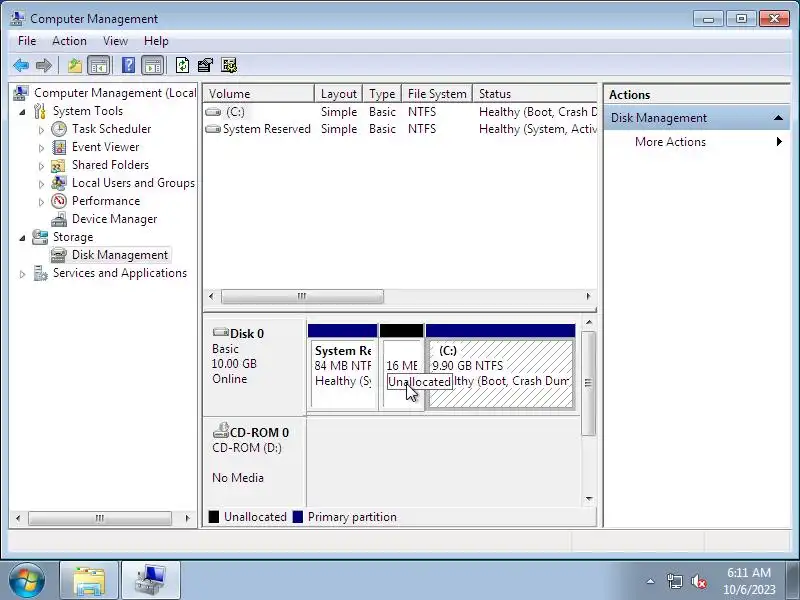Image resolution: width=800 pixels, height=600 pixels.
Task: Sort by the Type column header
Action: tap(382, 94)
